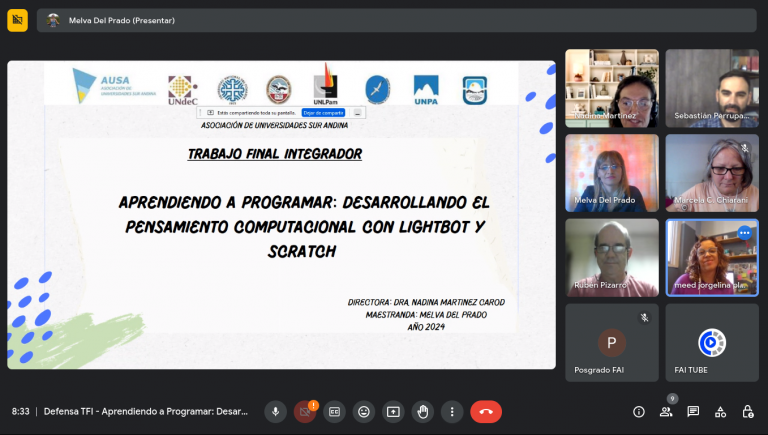The height and width of the screenshot is (435, 768).
Task: Open options dots on meed jorgelina tile
Action: coord(744,233)
